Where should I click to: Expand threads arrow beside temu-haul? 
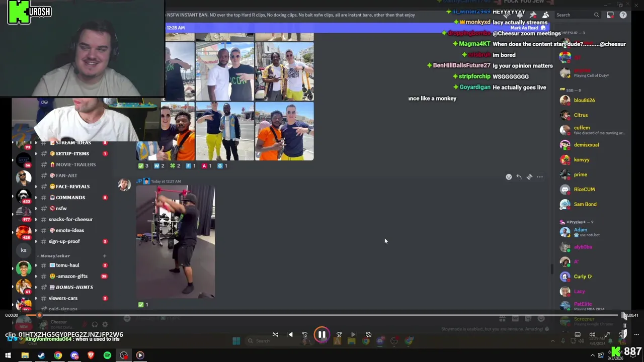(36, 265)
